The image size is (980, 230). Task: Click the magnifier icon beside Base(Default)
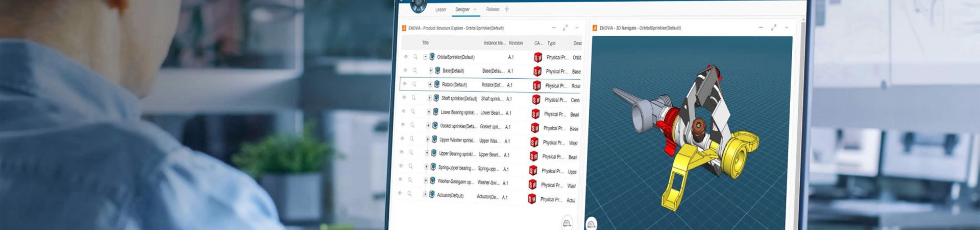click(415, 71)
